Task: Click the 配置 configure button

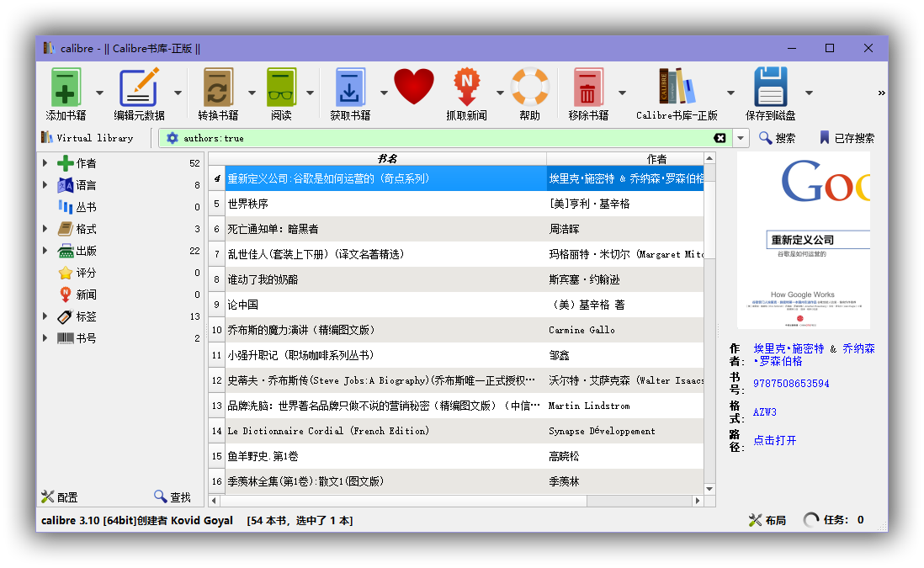Action: point(60,496)
